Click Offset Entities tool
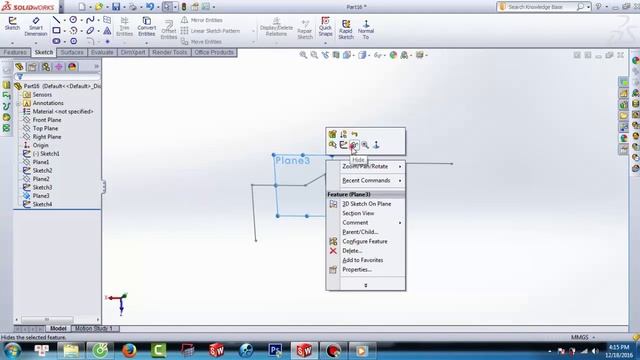Viewport: 640px width, 360px height. tap(169, 29)
